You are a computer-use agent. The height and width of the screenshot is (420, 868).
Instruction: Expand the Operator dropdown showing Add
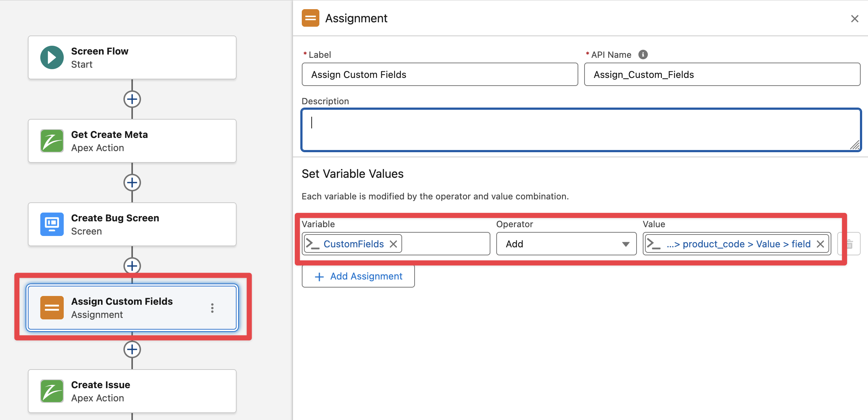tap(566, 244)
